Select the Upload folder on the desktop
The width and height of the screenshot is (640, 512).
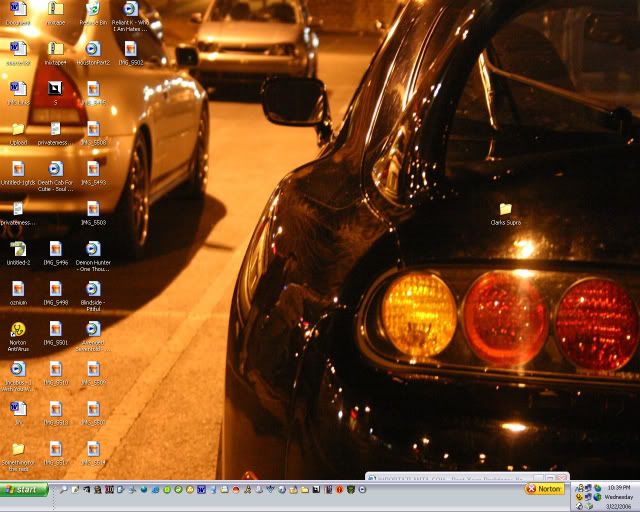tap(18, 130)
